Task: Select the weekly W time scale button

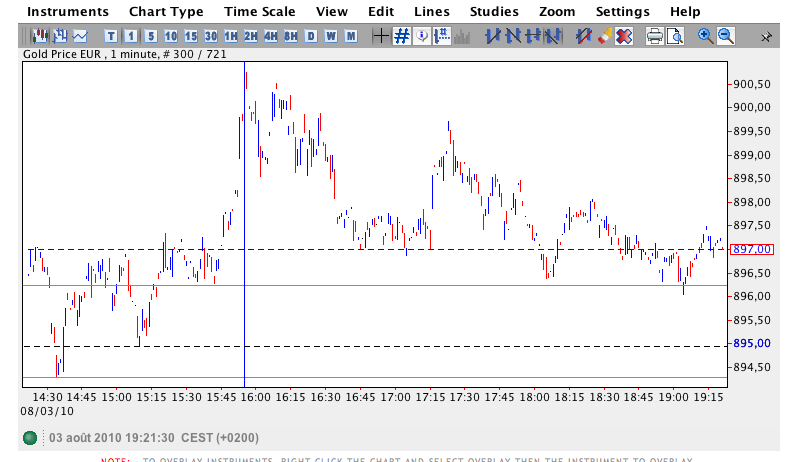Action: point(330,37)
